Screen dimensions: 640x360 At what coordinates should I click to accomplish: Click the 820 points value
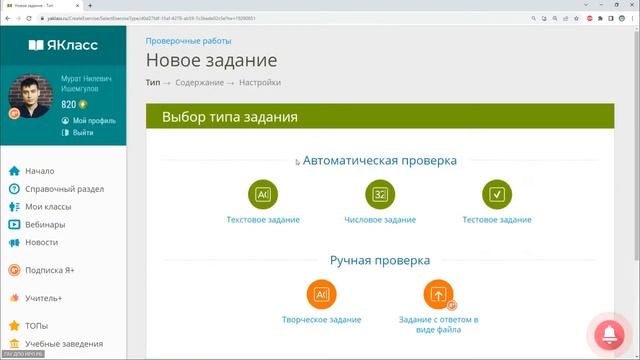(x=69, y=104)
